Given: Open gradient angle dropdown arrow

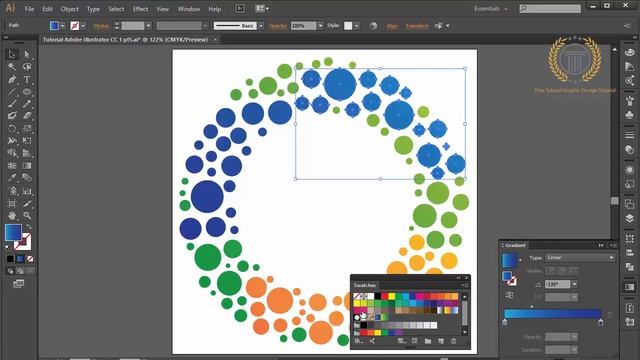Looking at the screenshot, I should point(574,284).
